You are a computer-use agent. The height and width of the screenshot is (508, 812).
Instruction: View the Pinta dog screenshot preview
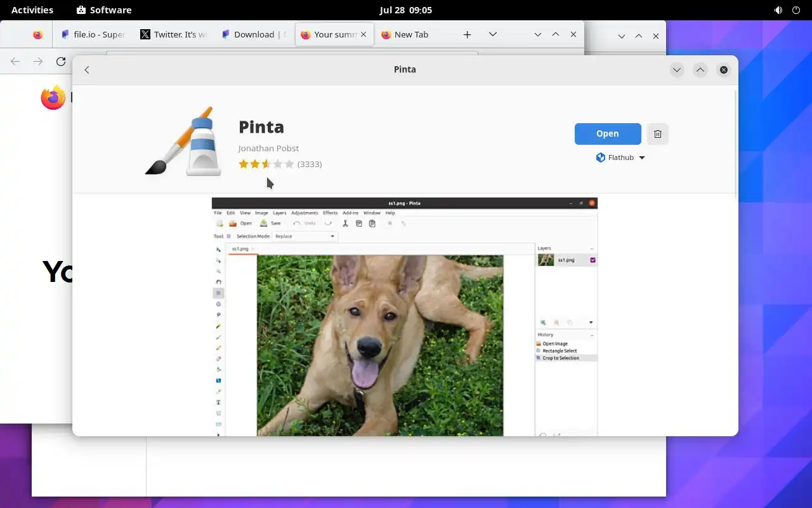pos(405,317)
